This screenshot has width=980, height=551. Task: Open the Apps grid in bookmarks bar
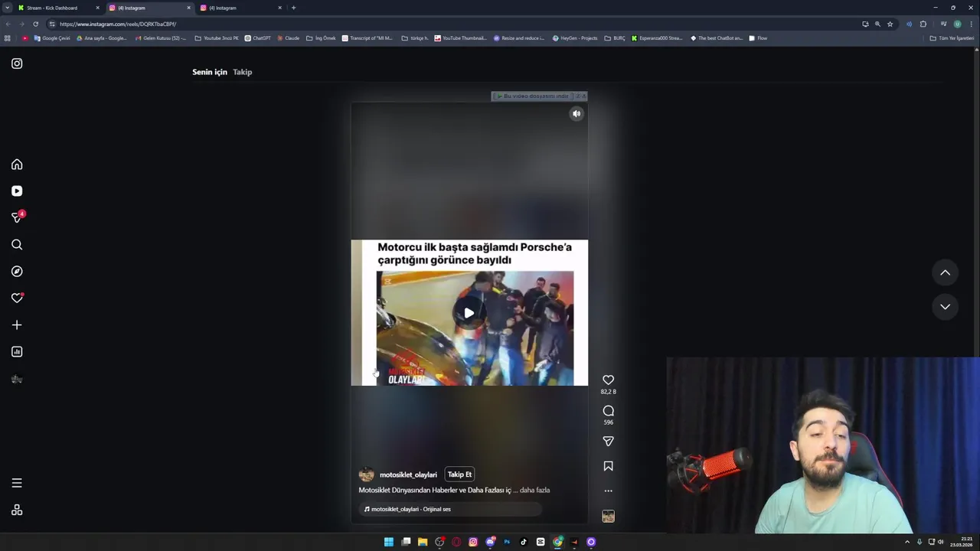[x=8, y=38]
